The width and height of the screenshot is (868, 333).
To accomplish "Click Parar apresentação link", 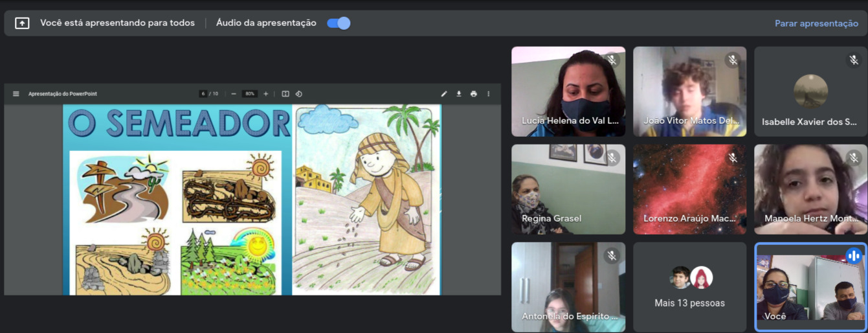I will [816, 23].
